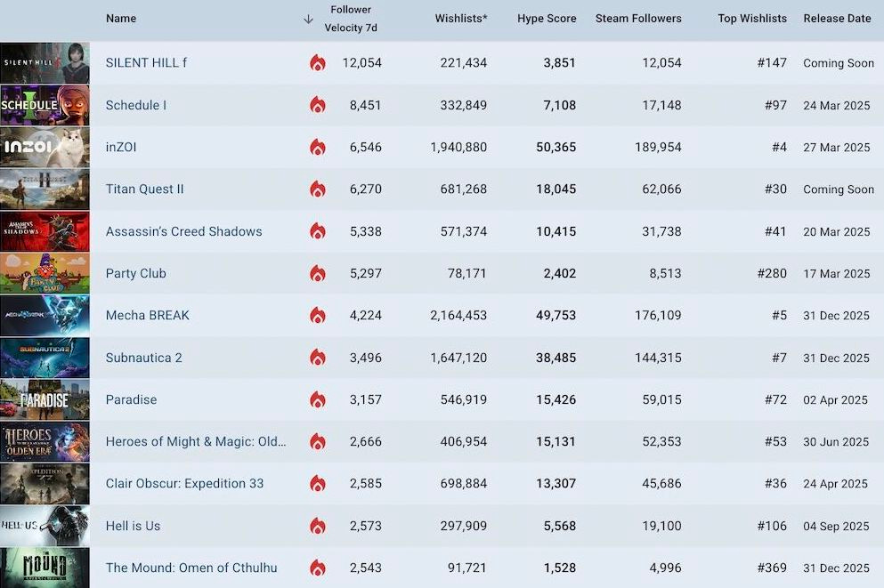The image size is (884, 588).
Task: Open the Assassin's Creed Shadows thumbnail
Action: coord(45,231)
